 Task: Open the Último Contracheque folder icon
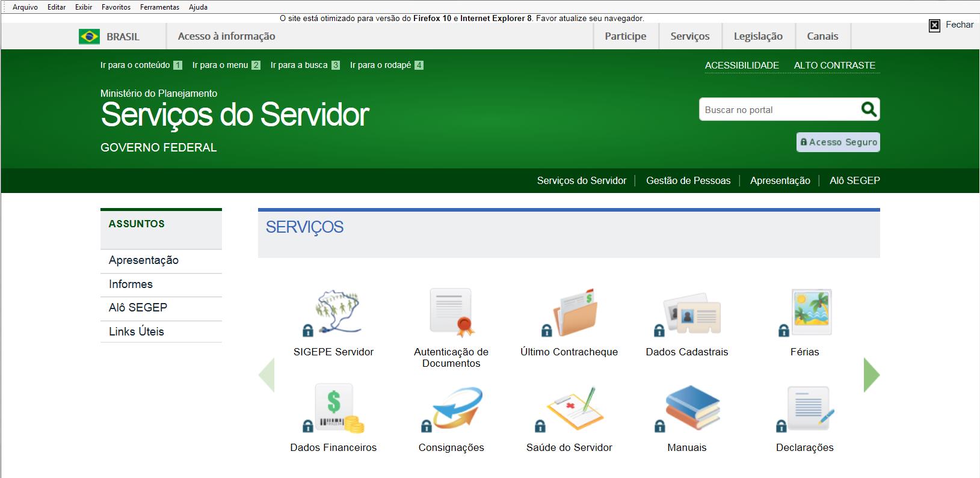pos(569,313)
